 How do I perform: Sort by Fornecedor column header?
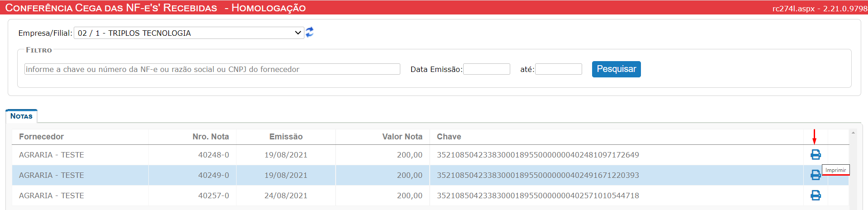click(41, 137)
